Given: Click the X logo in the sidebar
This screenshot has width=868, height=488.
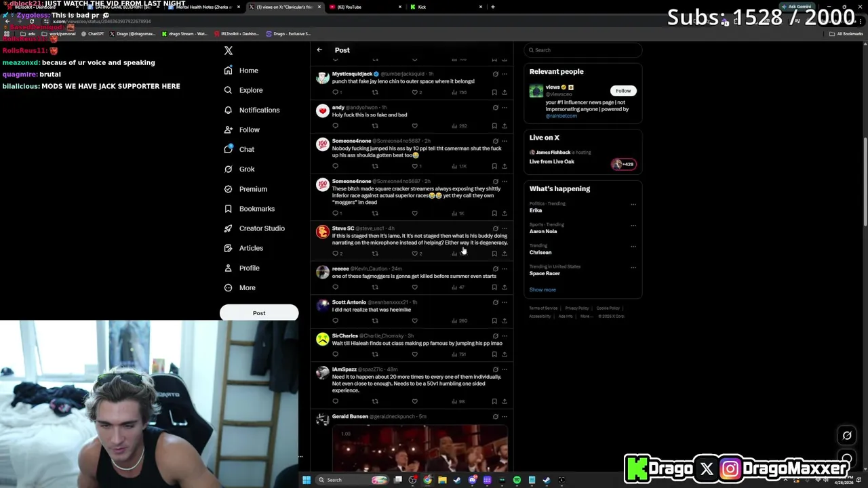Looking at the screenshot, I should pyautogui.click(x=229, y=51).
